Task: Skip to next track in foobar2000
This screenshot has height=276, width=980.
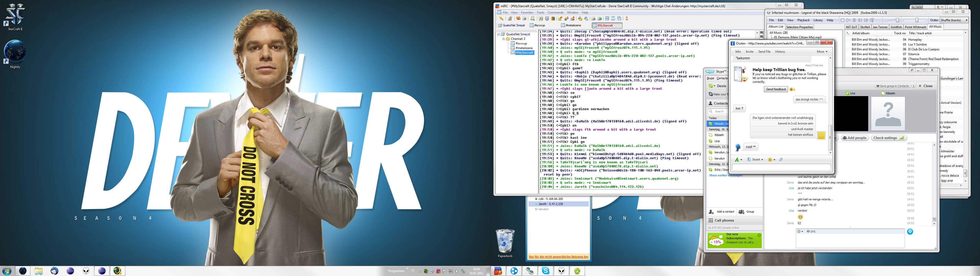Action: point(866,20)
